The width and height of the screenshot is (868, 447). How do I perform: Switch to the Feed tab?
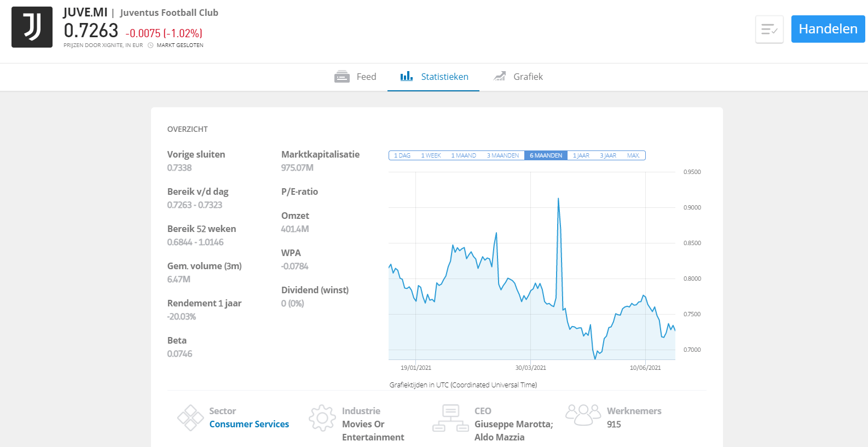[355, 77]
